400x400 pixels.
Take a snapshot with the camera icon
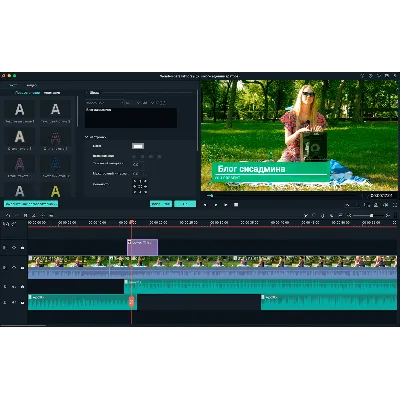[376, 205]
